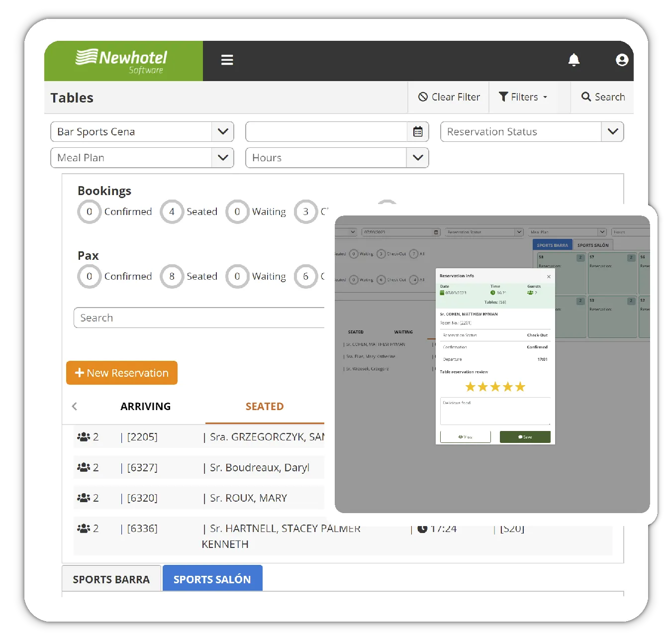This screenshot has width=668, height=644.
Task: Click the guests icon on the [2205] row
Action: tap(84, 437)
